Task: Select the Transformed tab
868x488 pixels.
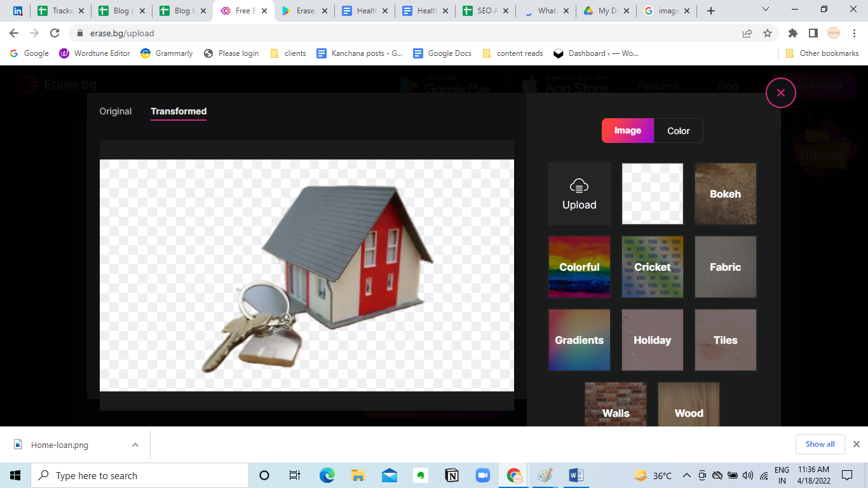Action: point(179,111)
